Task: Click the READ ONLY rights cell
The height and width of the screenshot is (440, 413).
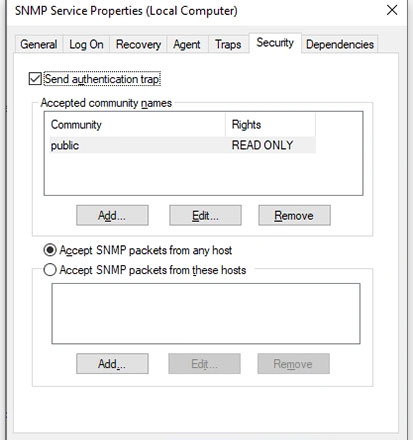Action: coord(262,145)
